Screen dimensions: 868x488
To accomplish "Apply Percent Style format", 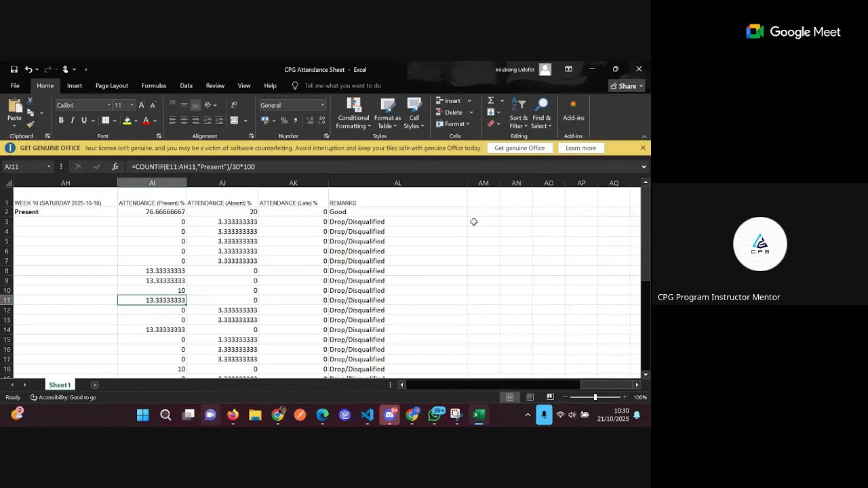I will click(284, 121).
